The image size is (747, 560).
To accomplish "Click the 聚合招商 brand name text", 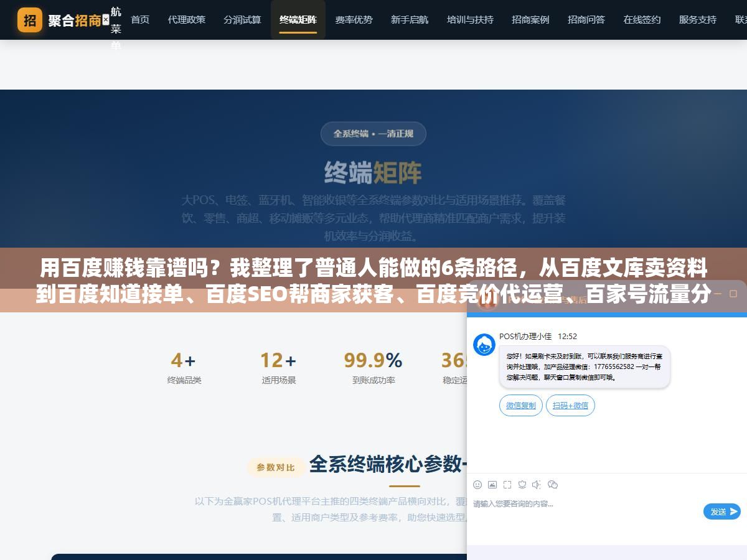I will pos(75,21).
